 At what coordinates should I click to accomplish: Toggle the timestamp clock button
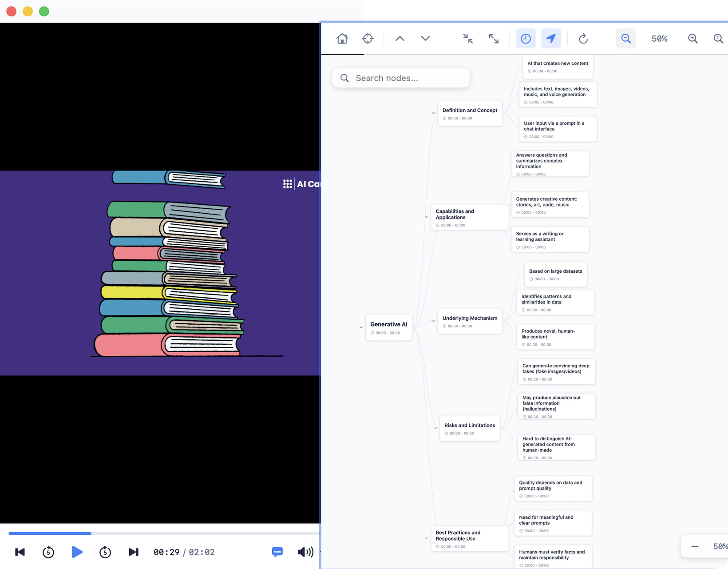[x=526, y=39]
